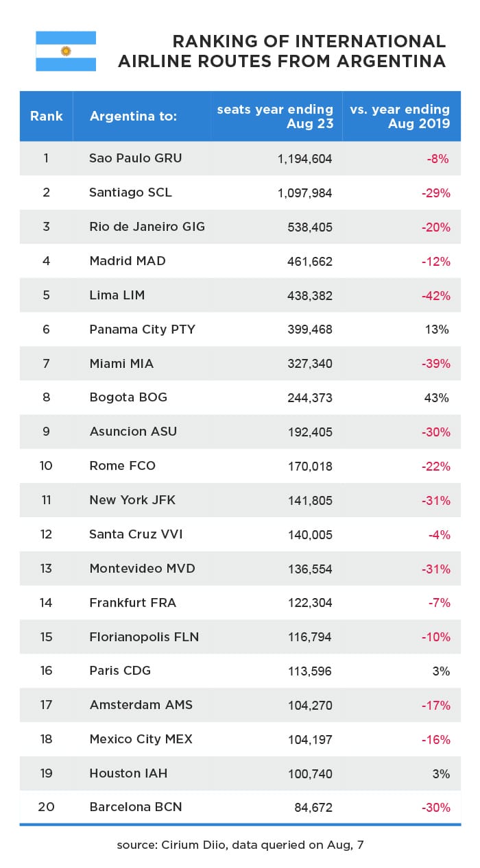Select Bogota BOG's 43% growth value
480x868 pixels.
[438, 398]
